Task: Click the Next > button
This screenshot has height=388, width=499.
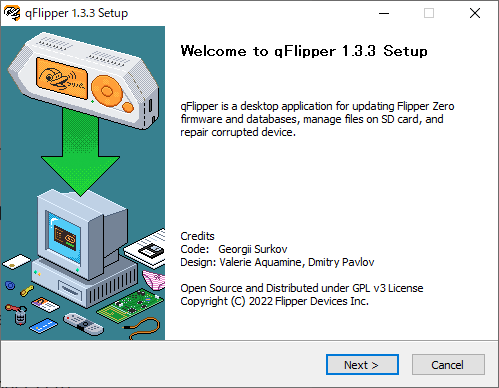Action: click(x=362, y=365)
